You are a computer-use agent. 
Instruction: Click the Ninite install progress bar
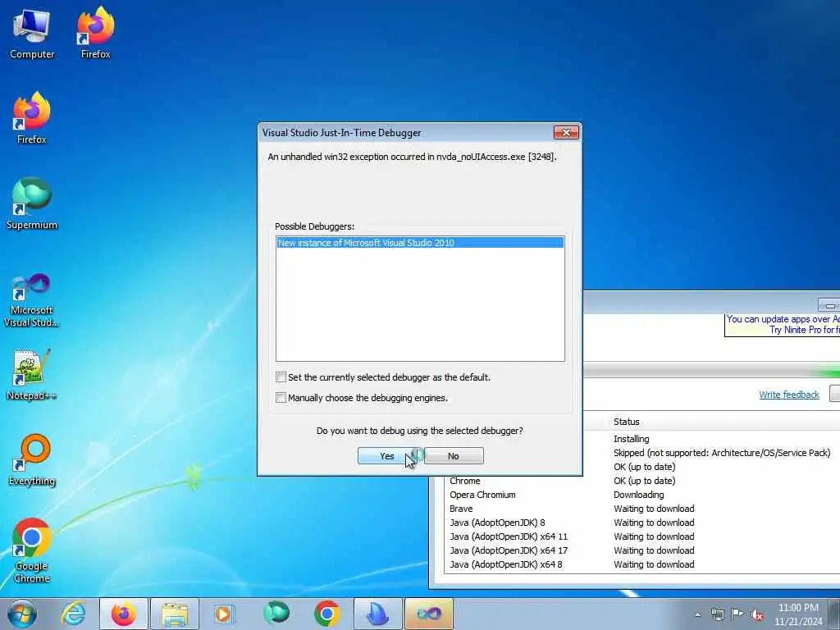(x=711, y=372)
